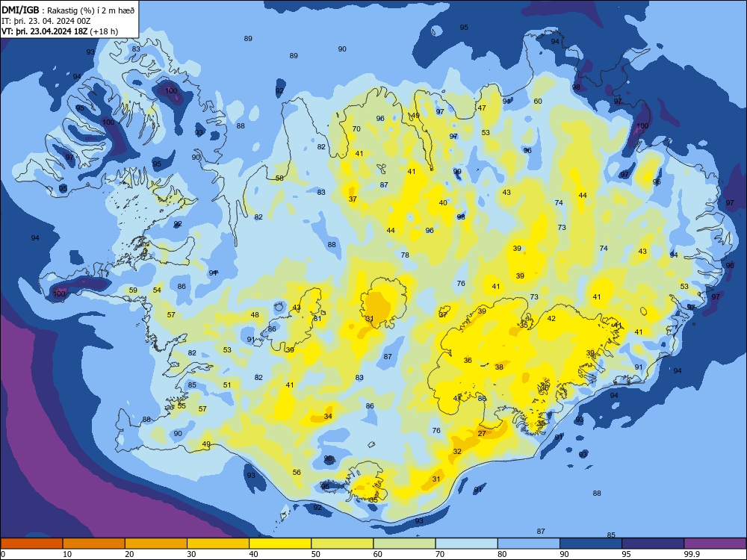The image size is (747, 560).
Task: Click the '50' legend scale label
Action: [x=316, y=554]
